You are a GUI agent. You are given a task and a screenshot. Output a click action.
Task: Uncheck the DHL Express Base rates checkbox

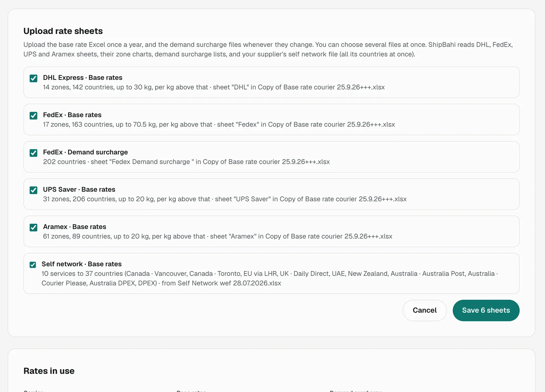coord(33,78)
